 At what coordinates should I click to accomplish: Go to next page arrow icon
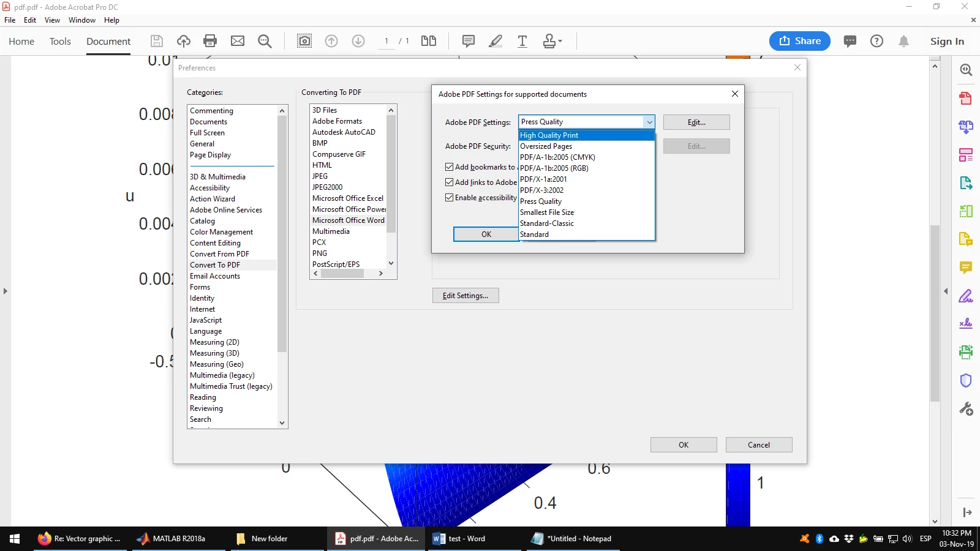358,41
